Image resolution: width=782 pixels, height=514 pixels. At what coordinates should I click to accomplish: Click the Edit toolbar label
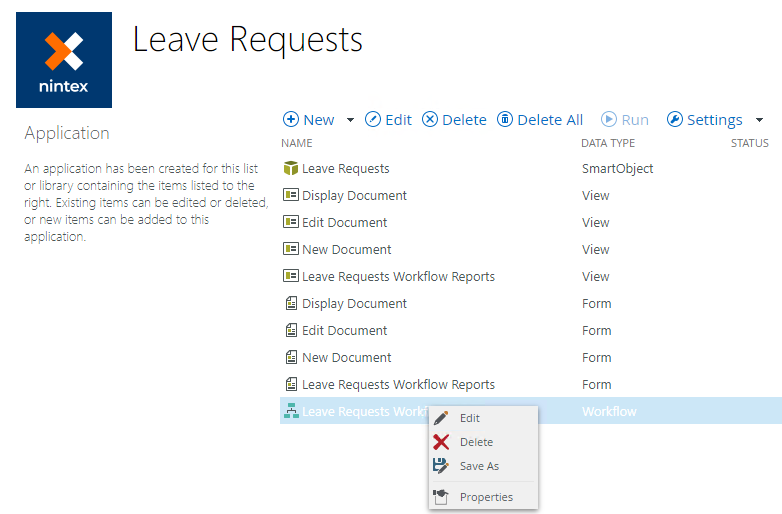point(398,120)
